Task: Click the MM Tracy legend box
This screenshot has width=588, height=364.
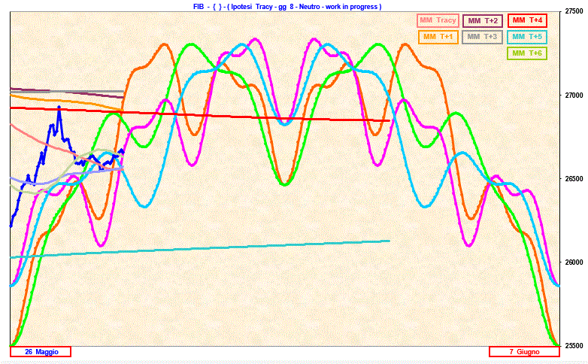Action: click(x=438, y=20)
